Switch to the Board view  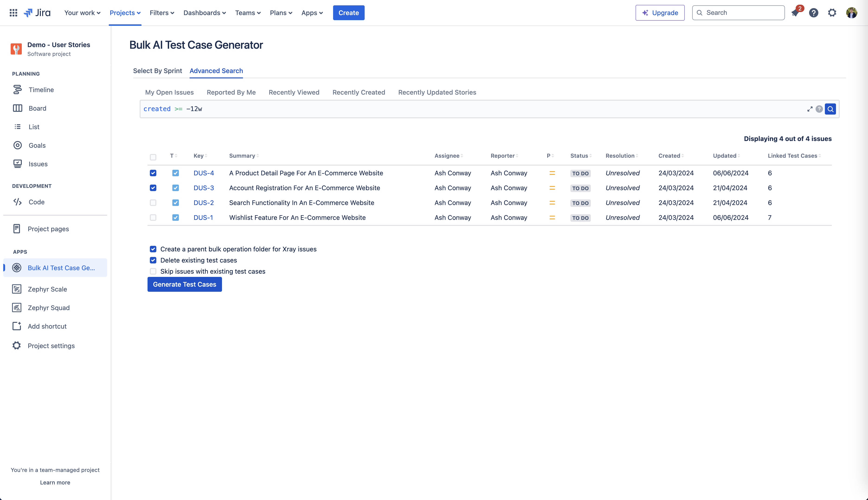point(37,108)
